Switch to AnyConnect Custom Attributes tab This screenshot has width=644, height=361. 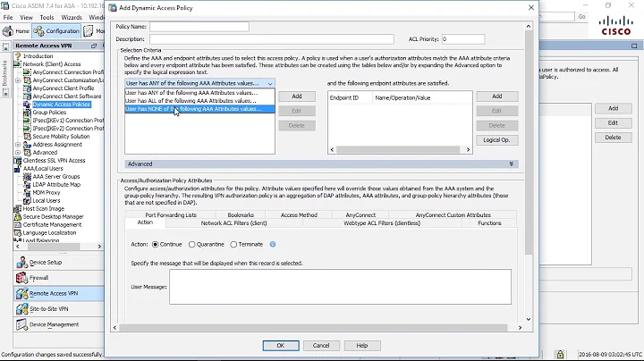point(453,215)
